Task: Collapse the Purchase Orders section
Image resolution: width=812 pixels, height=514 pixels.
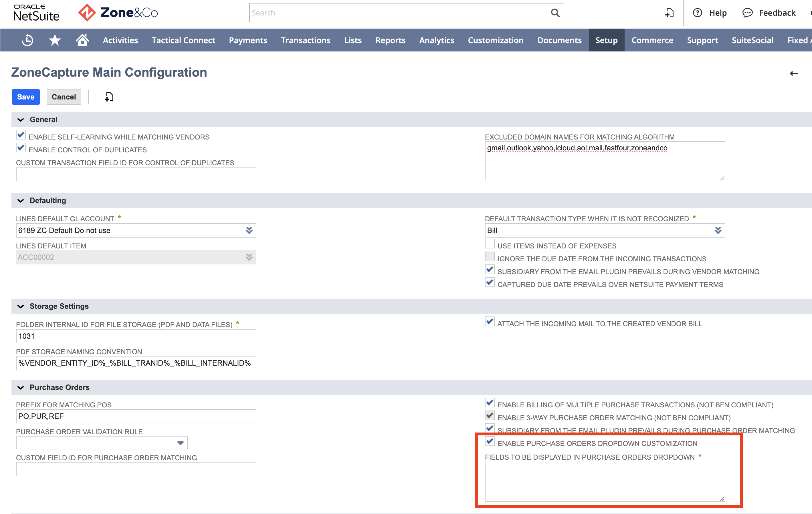Action: tap(21, 387)
